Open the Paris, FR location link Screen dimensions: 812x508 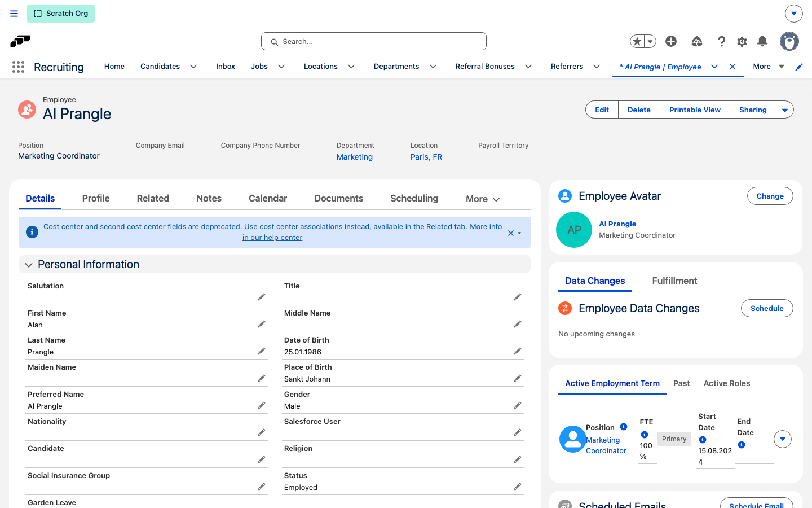coord(426,157)
